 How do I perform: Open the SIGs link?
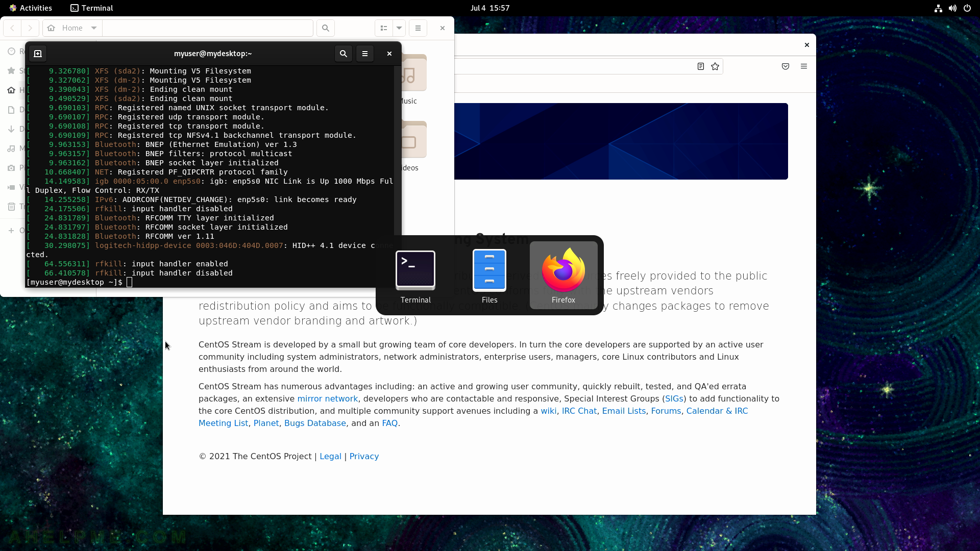coord(674,399)
